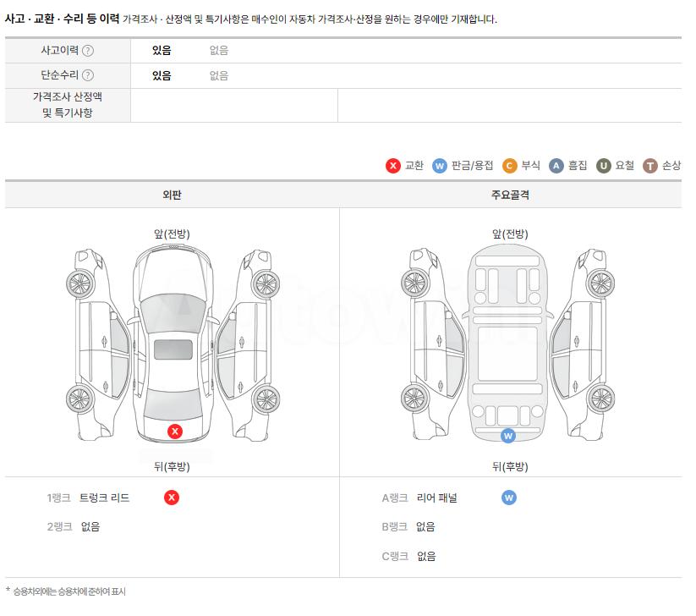Click the 트렁크 리드 rank 1 entry

pos(104,498)
